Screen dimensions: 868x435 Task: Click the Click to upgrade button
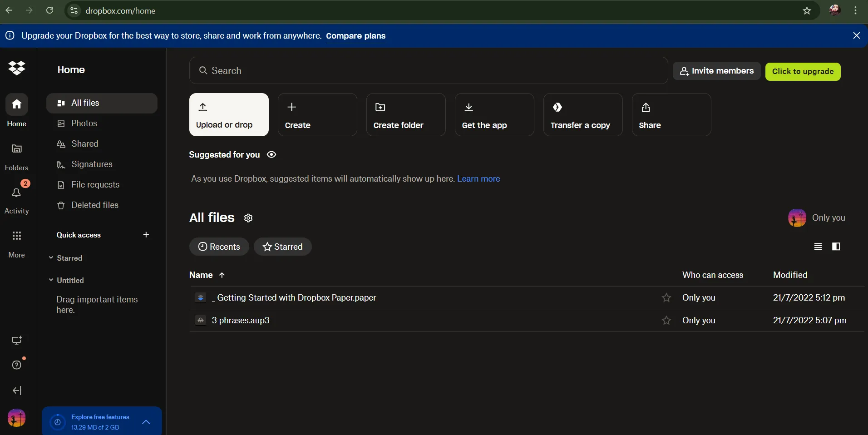803,71
